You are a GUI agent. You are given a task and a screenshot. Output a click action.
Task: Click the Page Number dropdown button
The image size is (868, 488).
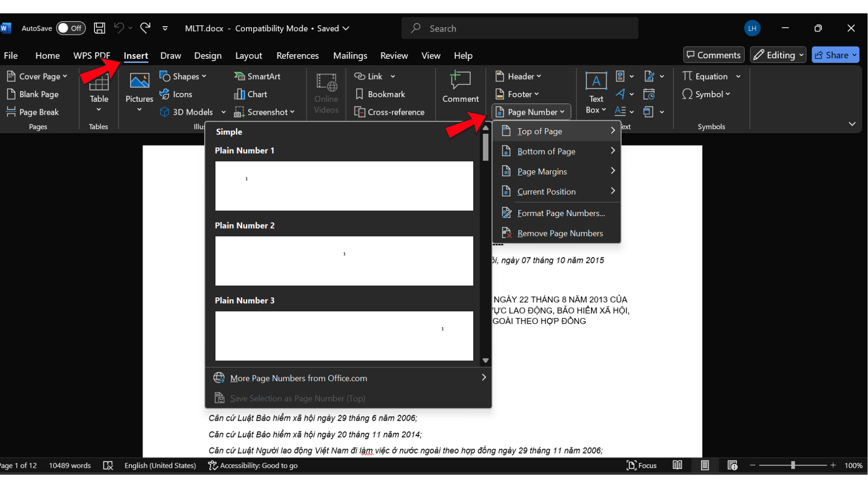(x=531, y=112)
